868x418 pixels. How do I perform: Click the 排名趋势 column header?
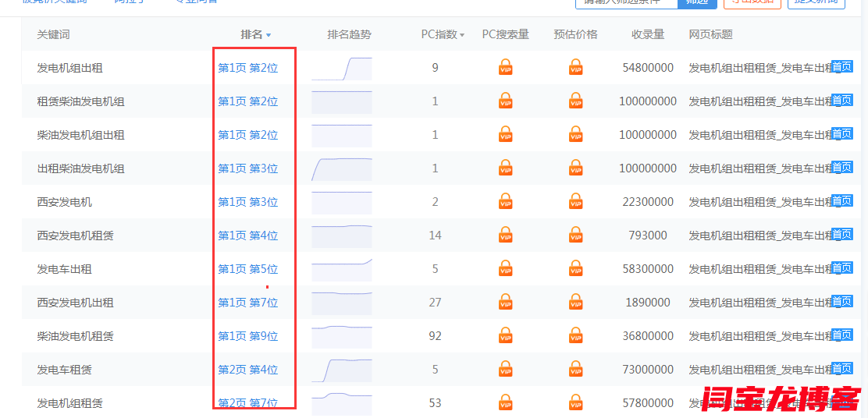[x=349, y=34]
